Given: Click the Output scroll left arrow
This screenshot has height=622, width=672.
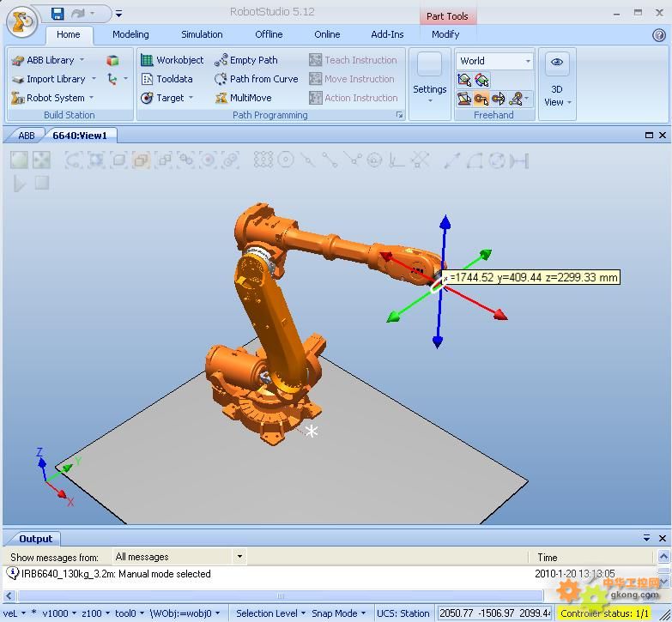Looking at the screenshot, I should tap(9, 595).
